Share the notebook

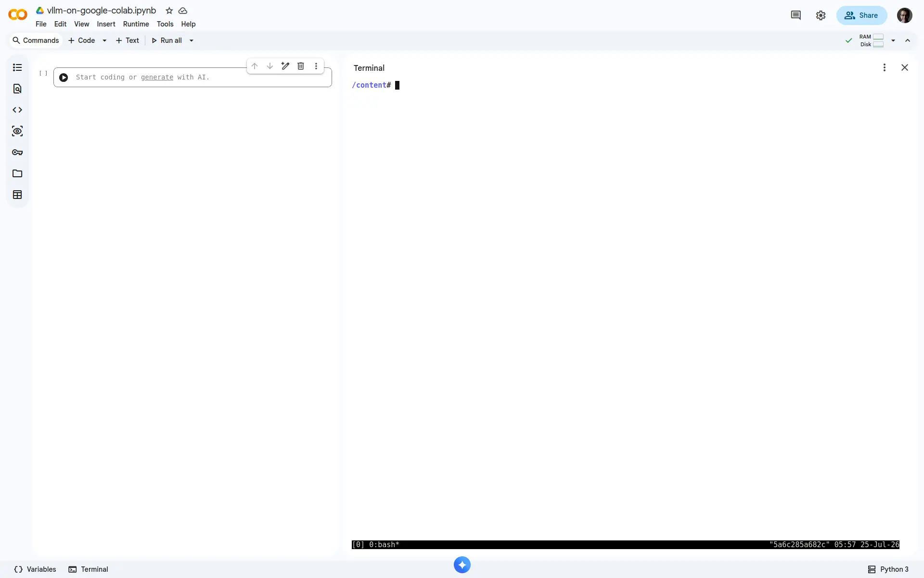[861, 15]
